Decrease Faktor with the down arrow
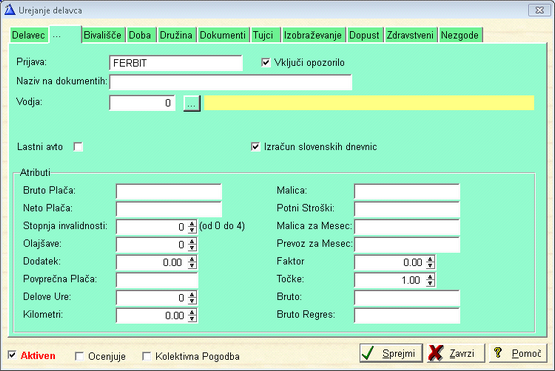555x371 pixels. point(430,266)
